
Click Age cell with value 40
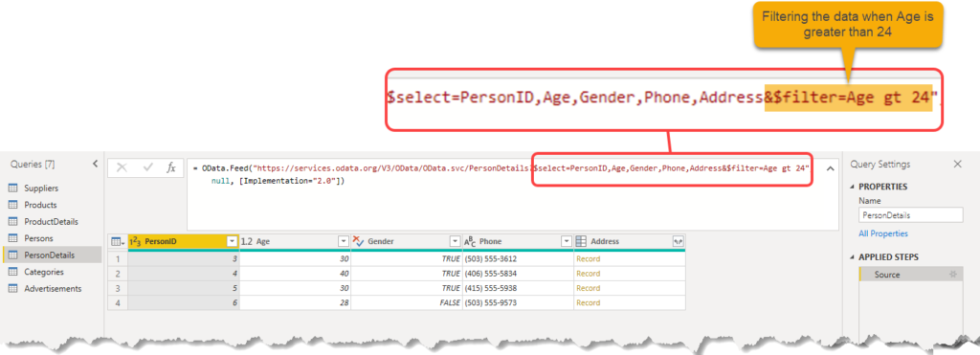(295, 274)
